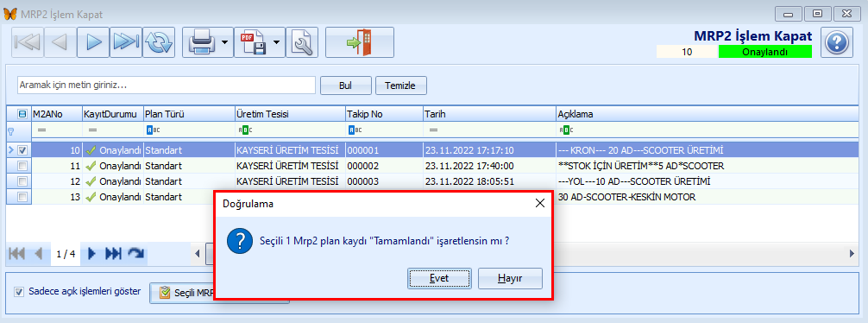Click description '30 AD-SCOOTER-KESKİN MOTOR'
Screen dimensions: 868x323
pyautogui.click(x=627, y=197)
